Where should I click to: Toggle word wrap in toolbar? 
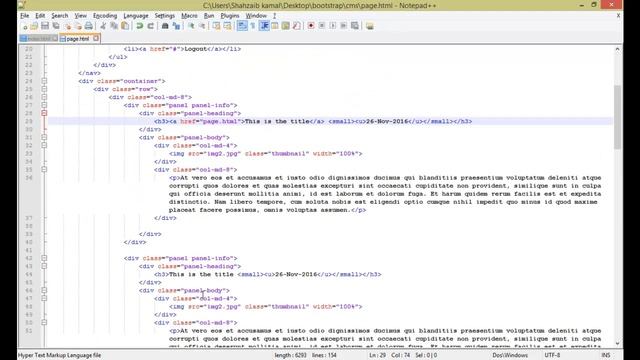[242, 26]
